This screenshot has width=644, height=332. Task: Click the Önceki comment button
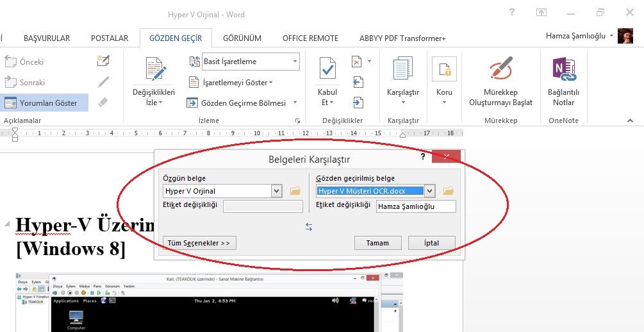point(24,62)
